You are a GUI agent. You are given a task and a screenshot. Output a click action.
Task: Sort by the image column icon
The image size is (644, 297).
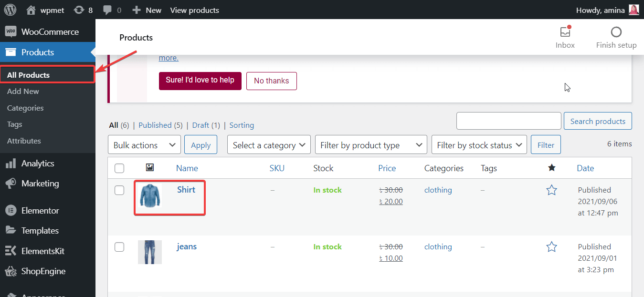click(x=150, y=168)
